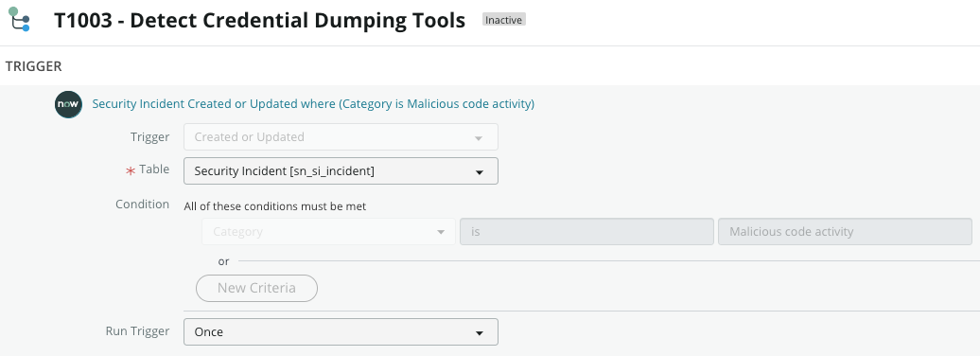
Task: Click the flow diagram icon beside title
Action: tap(19, 19)
